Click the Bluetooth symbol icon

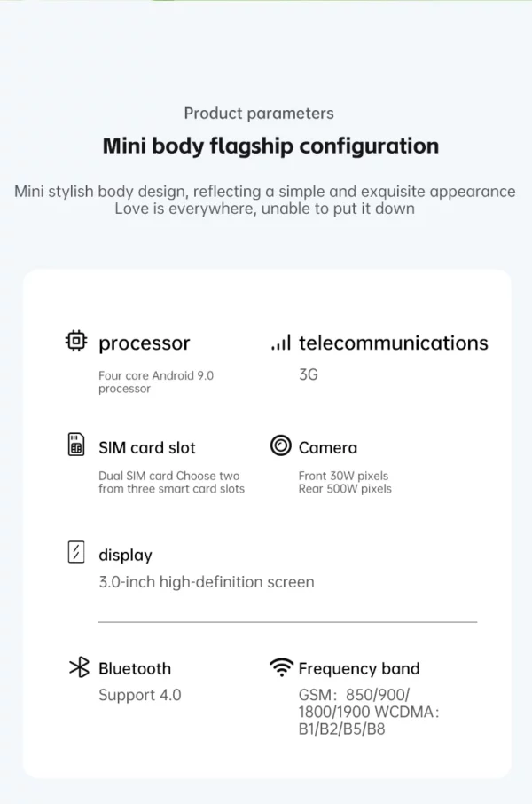pyautogui.click(x=79, y=667)
